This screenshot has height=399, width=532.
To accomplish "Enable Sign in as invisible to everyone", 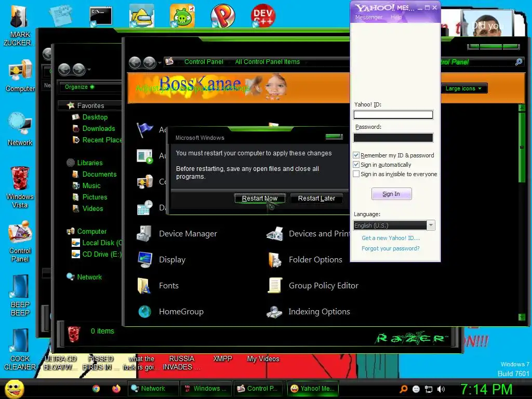I will (356, 174).
